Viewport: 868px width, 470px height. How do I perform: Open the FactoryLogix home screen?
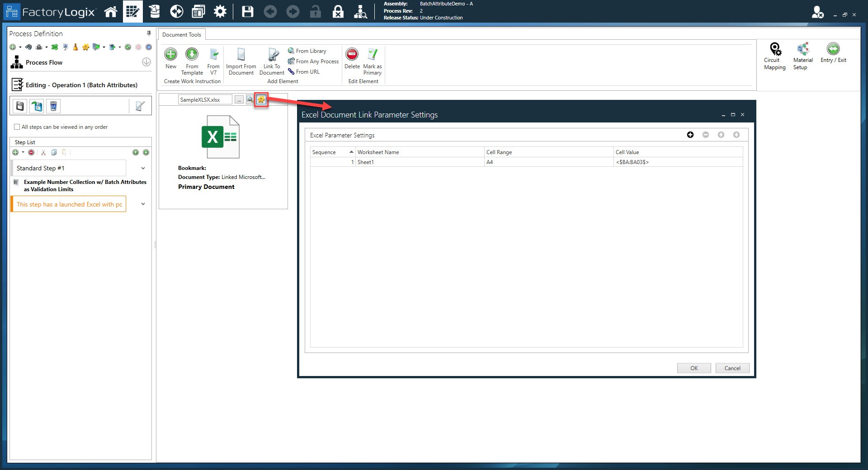pos(111,11)
